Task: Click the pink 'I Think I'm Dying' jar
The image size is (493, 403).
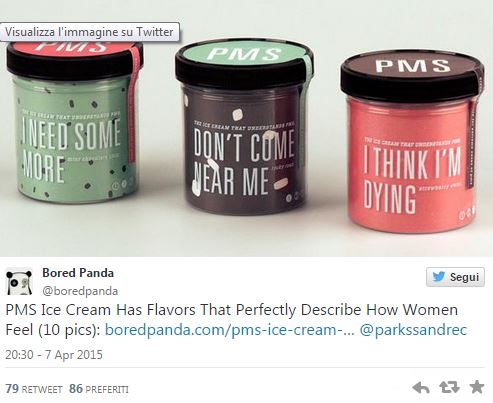Action: (x=412, y=142)
